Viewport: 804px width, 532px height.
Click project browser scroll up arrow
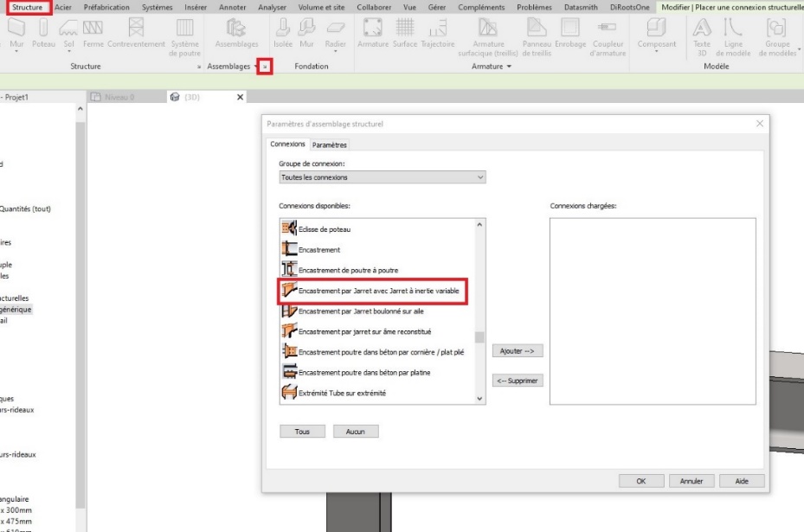(80, 109)
